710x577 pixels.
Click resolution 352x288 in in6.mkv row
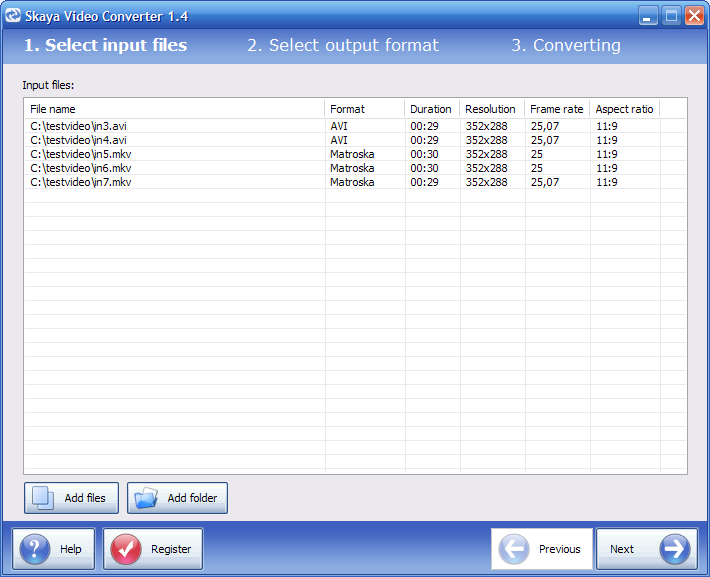(486, 168)
